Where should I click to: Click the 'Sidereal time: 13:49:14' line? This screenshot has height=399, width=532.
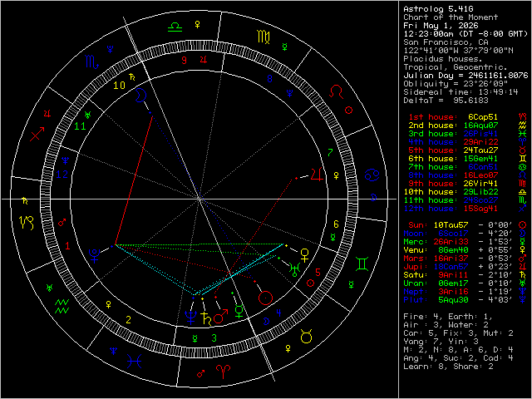tap(461, 92)
